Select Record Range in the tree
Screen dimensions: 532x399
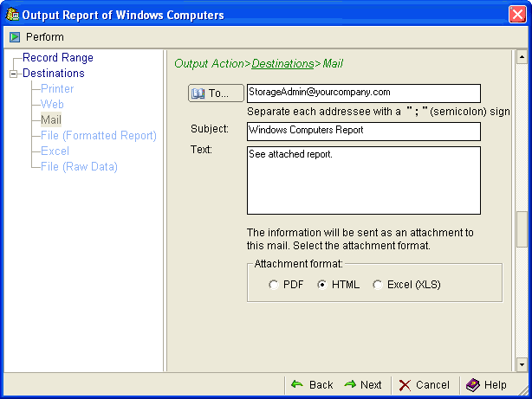tap(58, 58)
